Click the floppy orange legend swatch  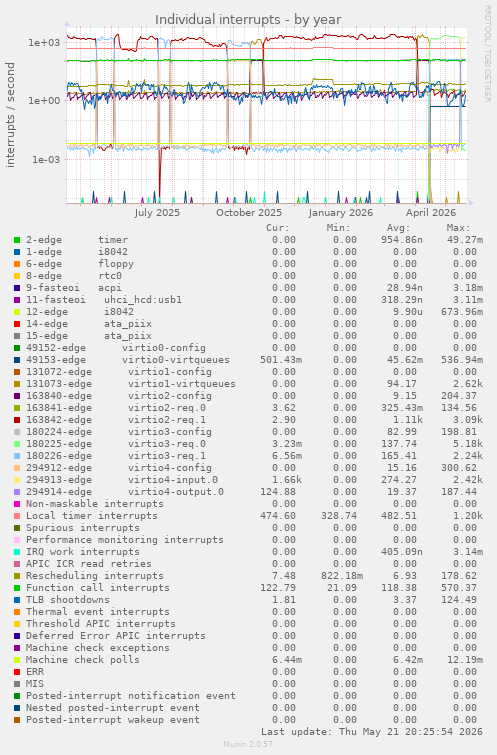pyautogui.click(x=17, y=264)
